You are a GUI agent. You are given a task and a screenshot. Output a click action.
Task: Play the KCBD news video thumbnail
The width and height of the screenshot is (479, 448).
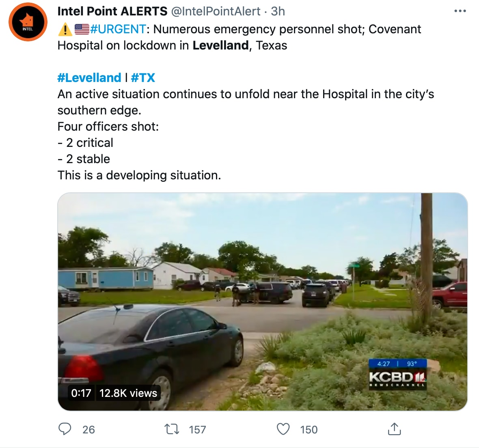click(262, 302)
